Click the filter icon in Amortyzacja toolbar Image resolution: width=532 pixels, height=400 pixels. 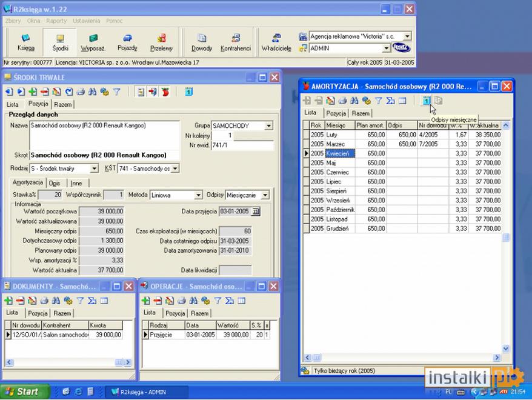point(379,101)
